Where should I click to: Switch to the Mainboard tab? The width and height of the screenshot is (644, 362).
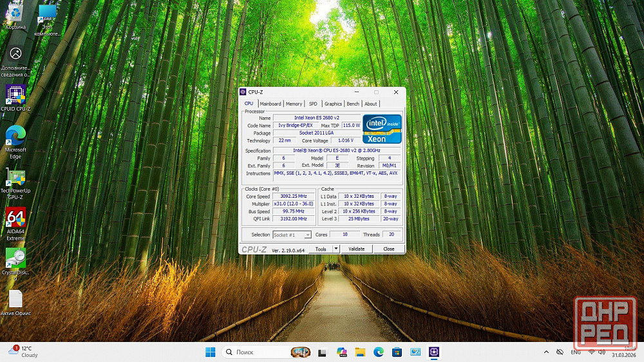270,104
